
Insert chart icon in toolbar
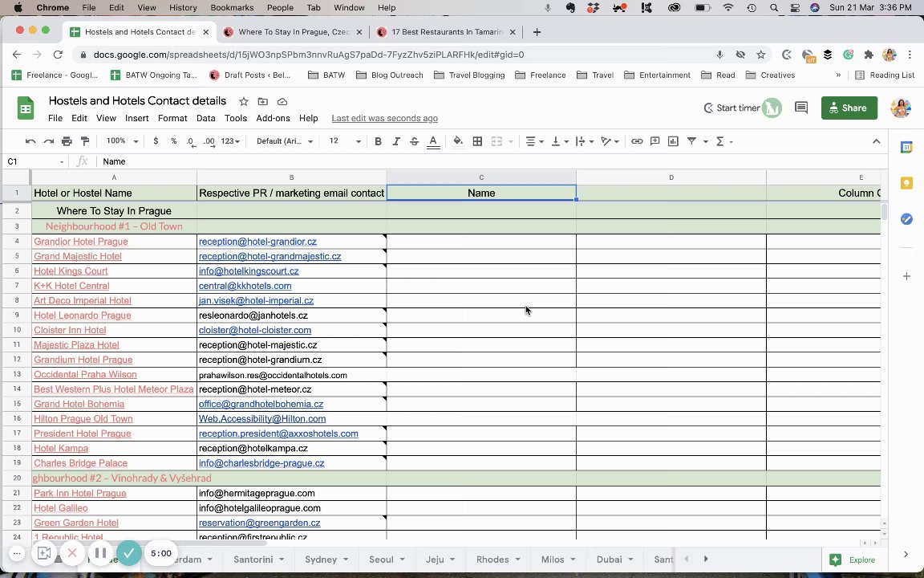coord(673,141)
